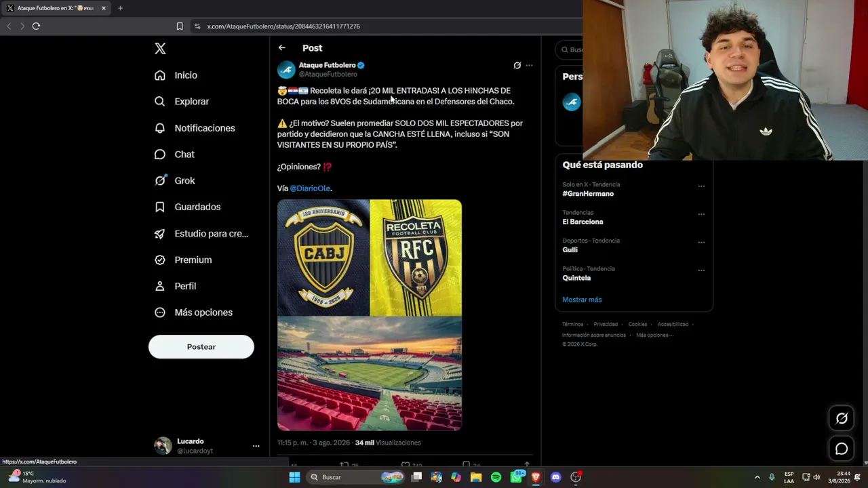Open WhatsApp from the taskbar
868x488 pixels.
(x=516, y=477)
